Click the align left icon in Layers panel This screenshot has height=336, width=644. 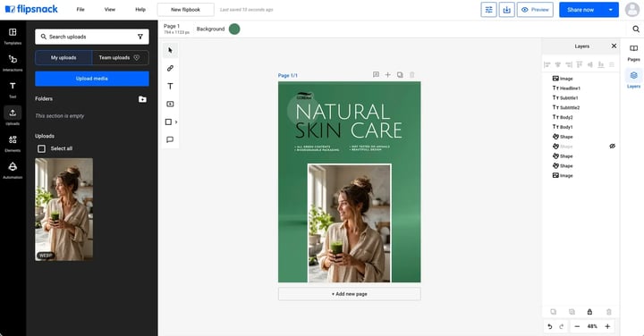click(x=547, y=65)
